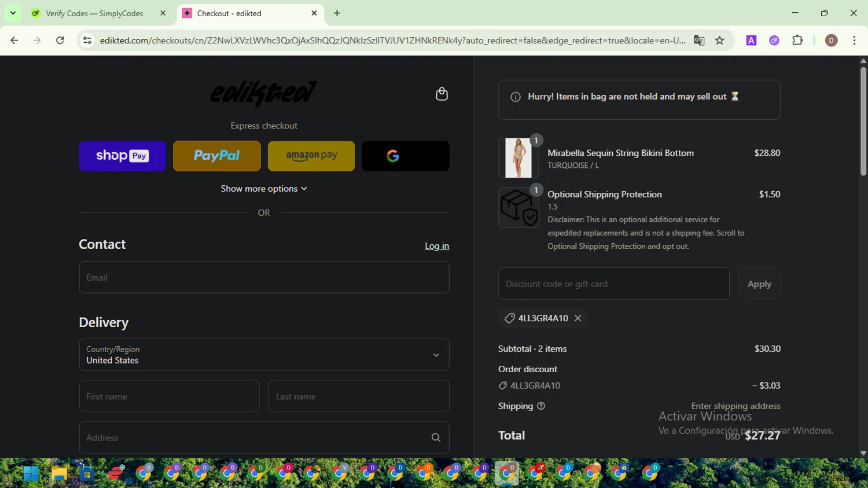Open tab search dropdown arrow
The image size is (868, 488).
click(x=13, y=13)
